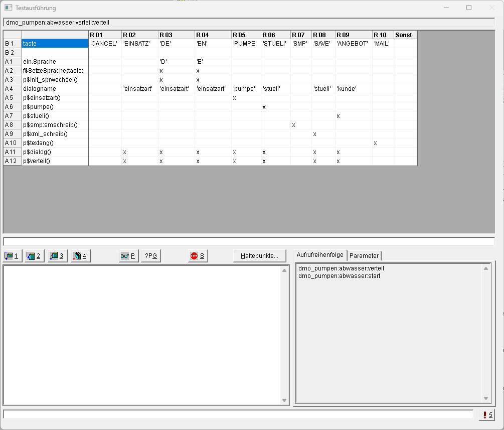Switch to the Parameter tab
The image size is (504, 430).
[x=365, y=256]
